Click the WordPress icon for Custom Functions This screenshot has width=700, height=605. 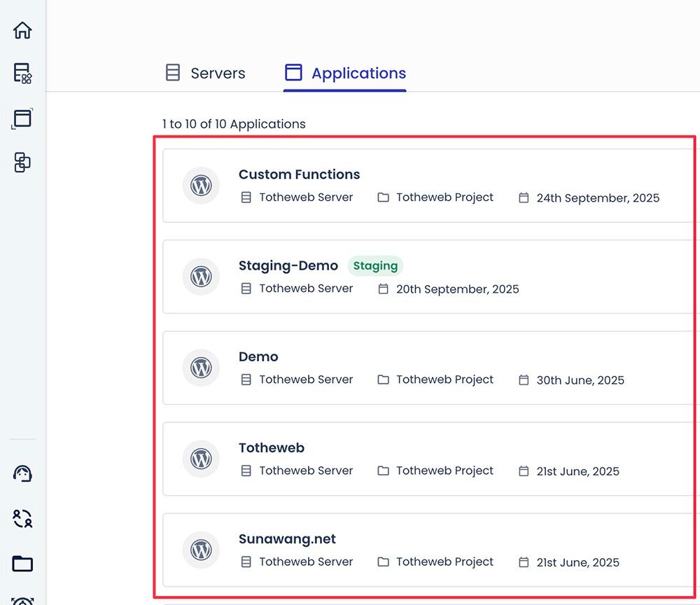pyautogui.click(x=201, y=186)
